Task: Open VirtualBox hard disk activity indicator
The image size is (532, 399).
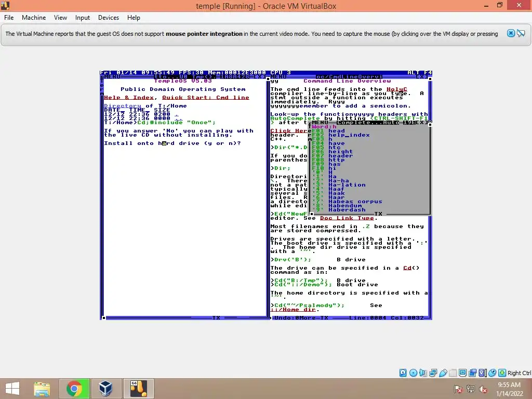Action: tap(403, 373)
